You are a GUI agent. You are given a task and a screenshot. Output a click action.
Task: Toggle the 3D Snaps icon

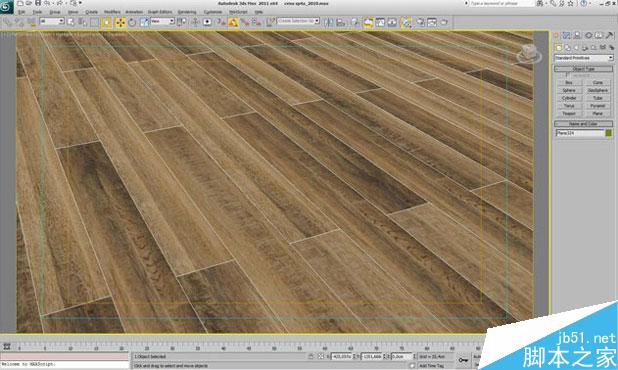point(222,22)
